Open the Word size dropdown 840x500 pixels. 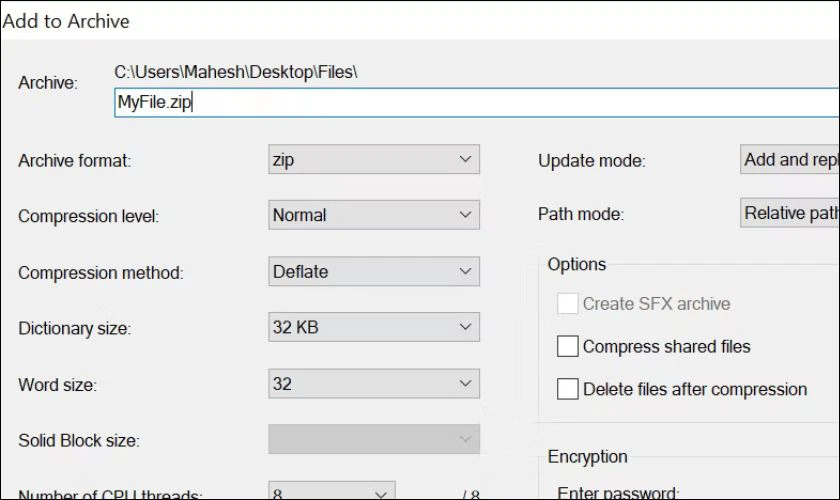click(x=374, y=384)
